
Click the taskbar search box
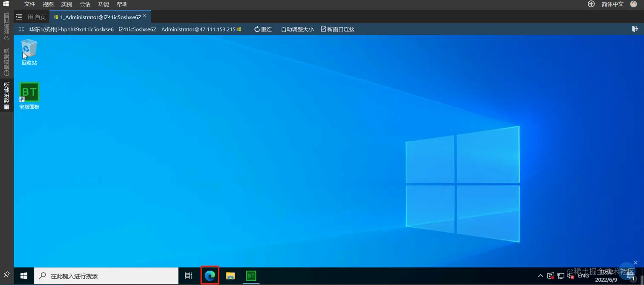106,276
